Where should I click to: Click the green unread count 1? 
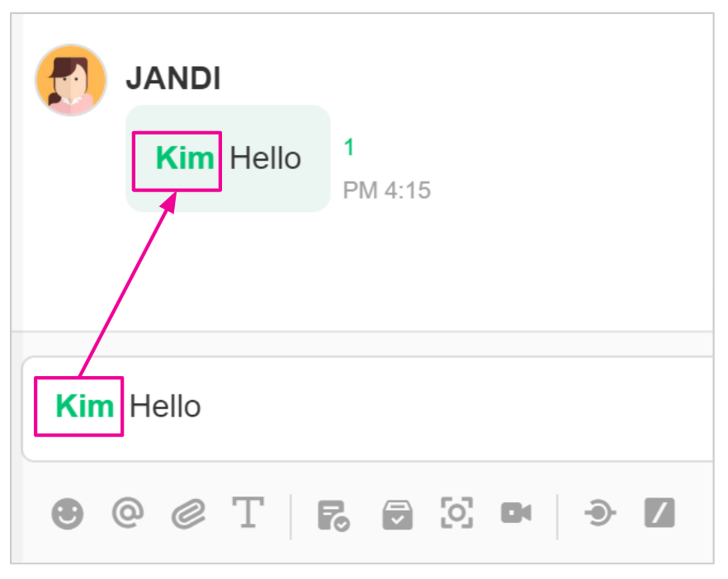click(x=349, y=148)
